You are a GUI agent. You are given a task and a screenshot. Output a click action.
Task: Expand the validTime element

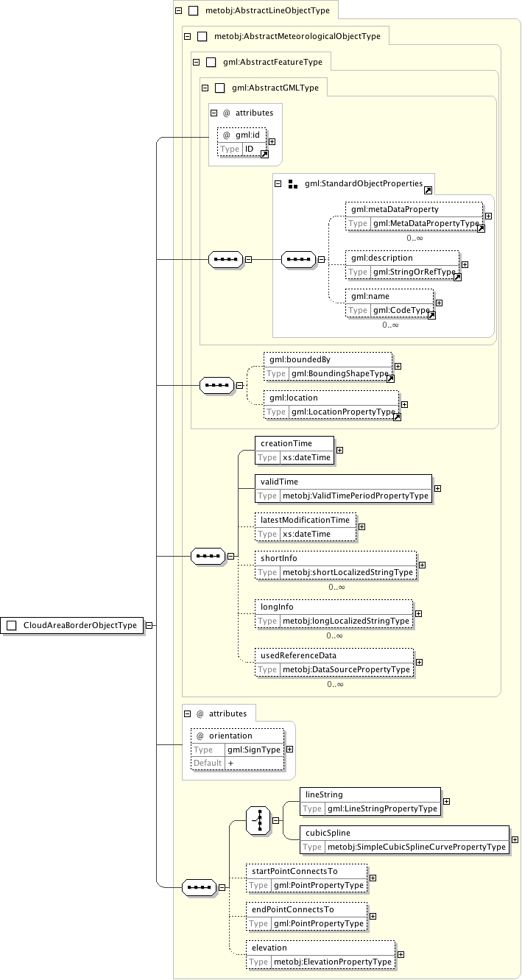(x=437, y=488)
